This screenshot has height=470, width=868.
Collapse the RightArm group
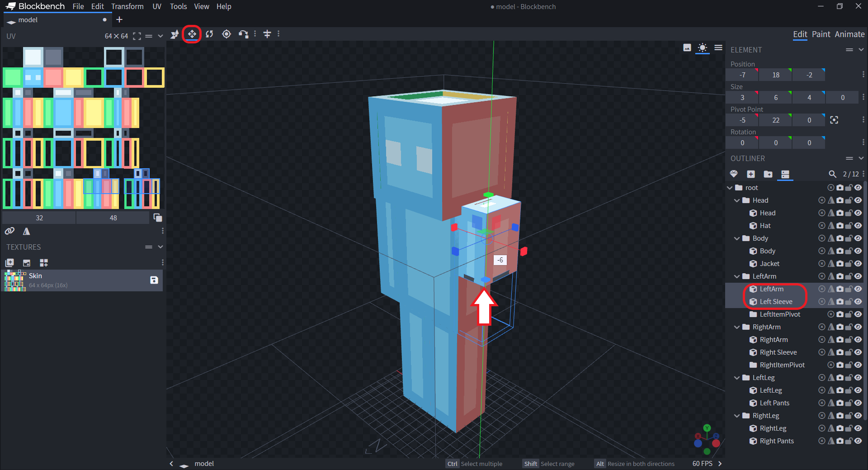[737, 327]
